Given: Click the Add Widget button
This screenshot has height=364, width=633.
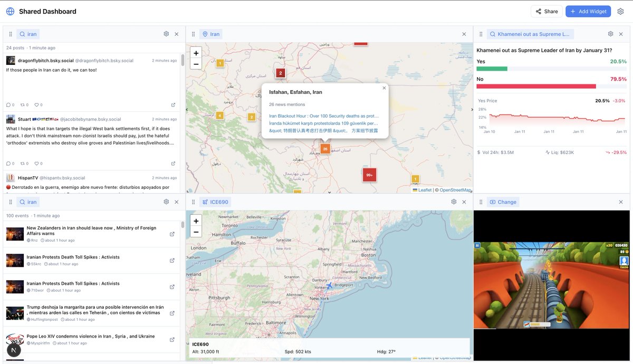Looking at the screenshot, I should pyautogui.click(x=588, y=11).
